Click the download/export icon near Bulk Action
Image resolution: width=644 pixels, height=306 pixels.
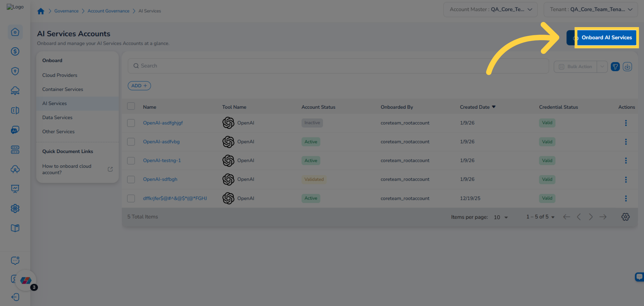click(x=627, y=66)
